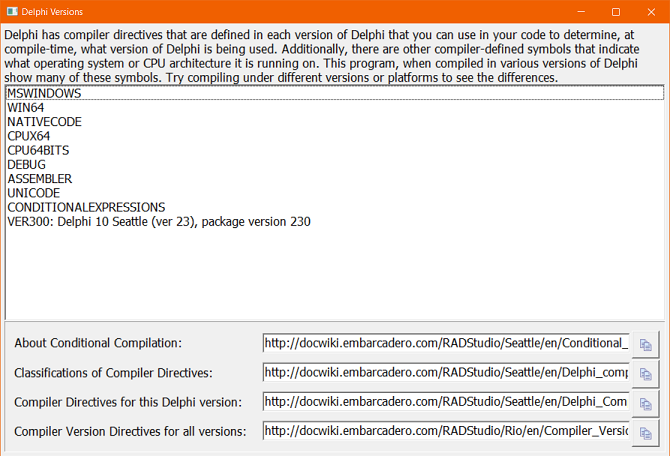Click the Delphi Versions app icon in title bar
The height and width of the screenshot is (456, 670).
point(12,12)
